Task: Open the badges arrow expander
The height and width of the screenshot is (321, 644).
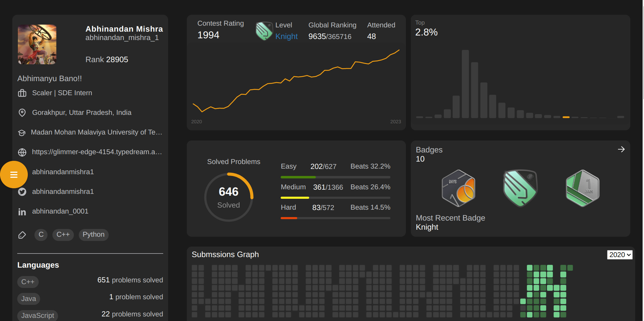Action: pyautogui.click(x=621, y=150)
